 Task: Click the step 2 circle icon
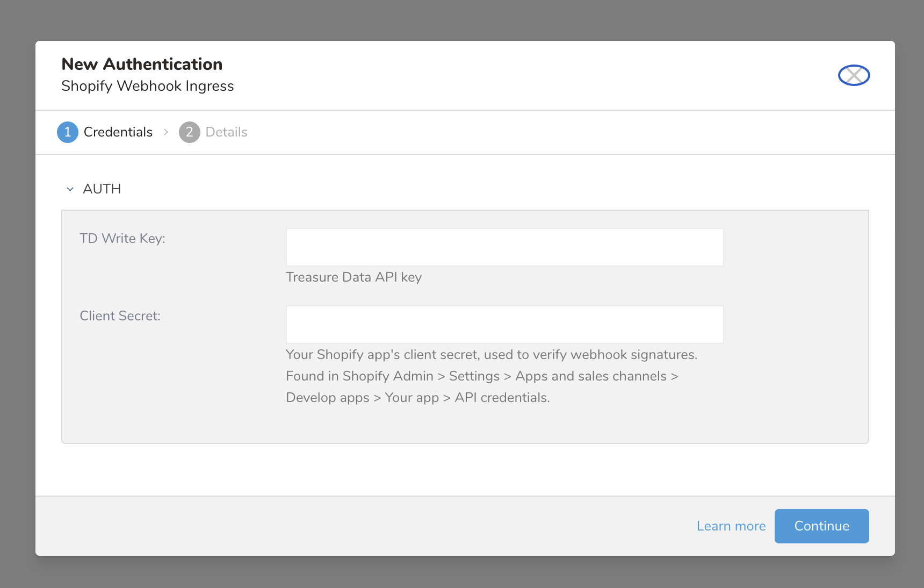point(190,132)
